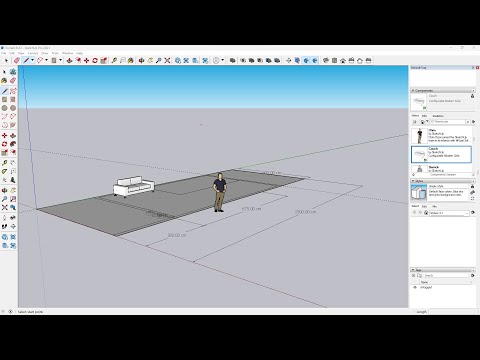
Task: Select the Rotate tool in top toolbar
Action: pos(95,60)
